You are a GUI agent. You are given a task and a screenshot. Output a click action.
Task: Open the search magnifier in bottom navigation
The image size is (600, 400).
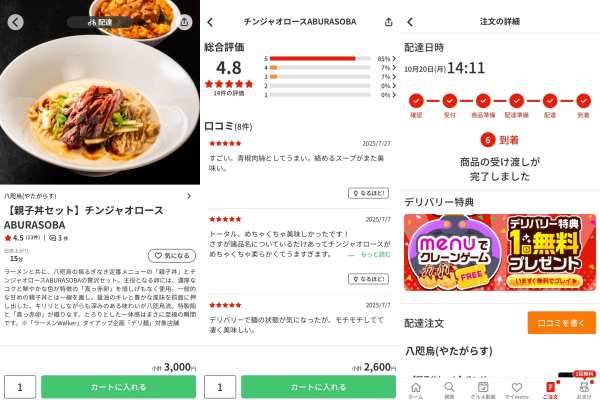click(449, 390)
